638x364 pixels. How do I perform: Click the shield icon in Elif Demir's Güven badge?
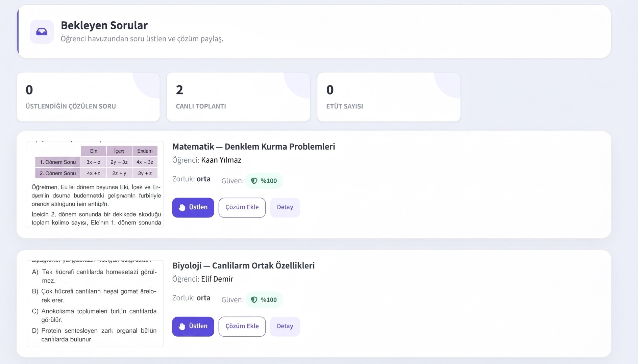(254, 300)
